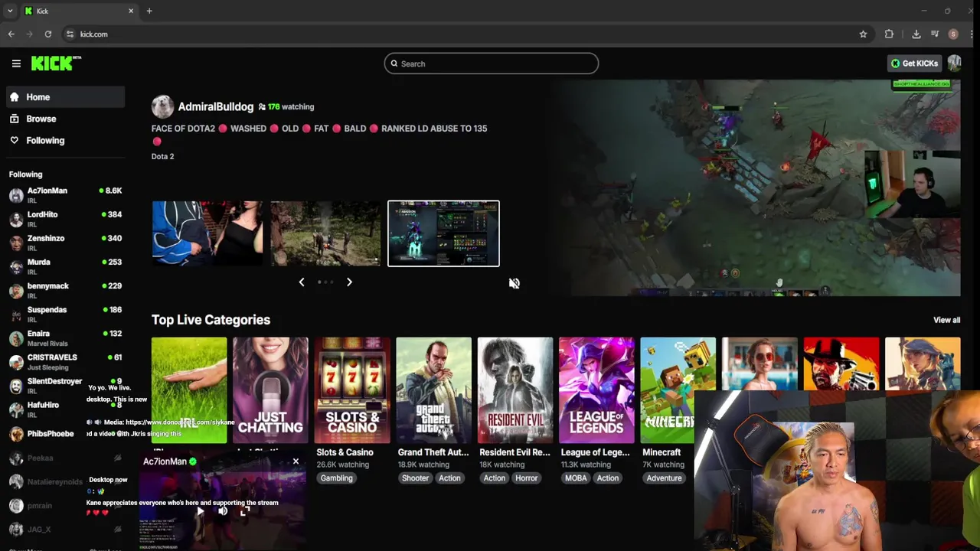Open the Browse page
This screenshot has width=980, height=551.
click(x=65, y=119)
